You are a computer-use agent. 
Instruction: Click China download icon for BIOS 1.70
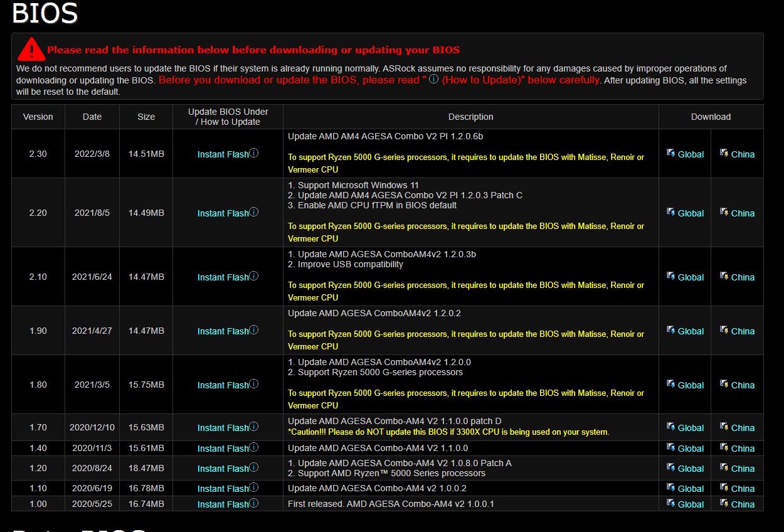pyautogui.click(x=724, y=427)
